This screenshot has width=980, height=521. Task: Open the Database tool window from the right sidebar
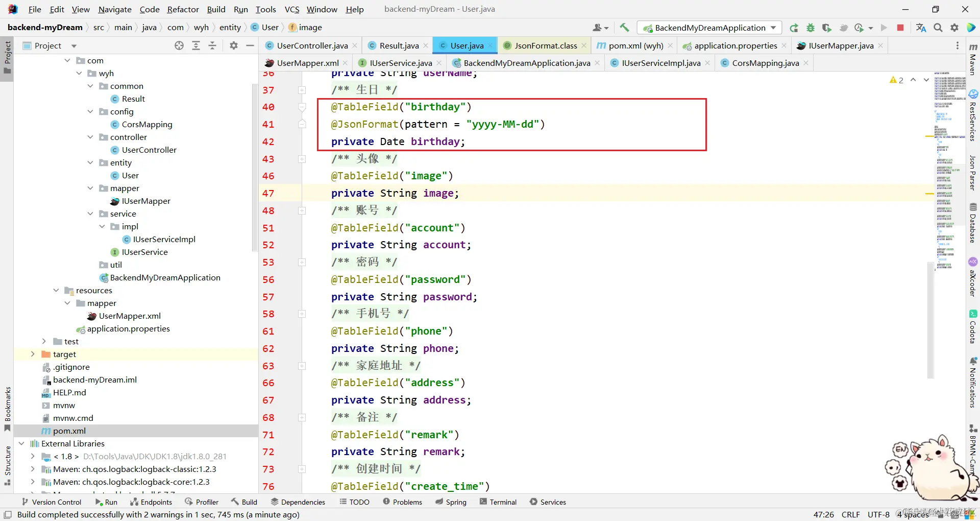point(973,223)
